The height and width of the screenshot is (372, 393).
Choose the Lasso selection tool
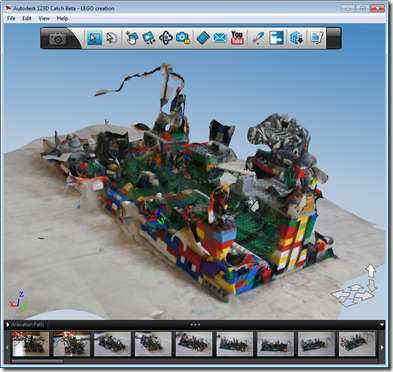click(x=111, y=38)
